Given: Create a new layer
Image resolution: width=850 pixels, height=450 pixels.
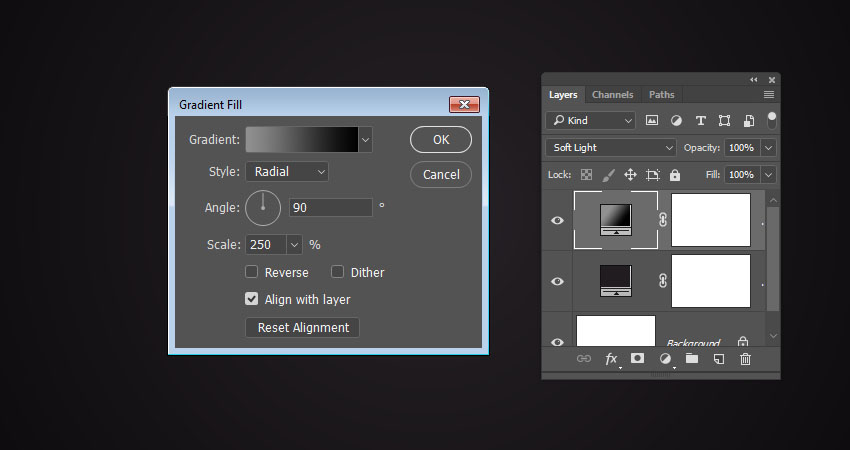Looking at the screenshot, I should click(718, 359).
